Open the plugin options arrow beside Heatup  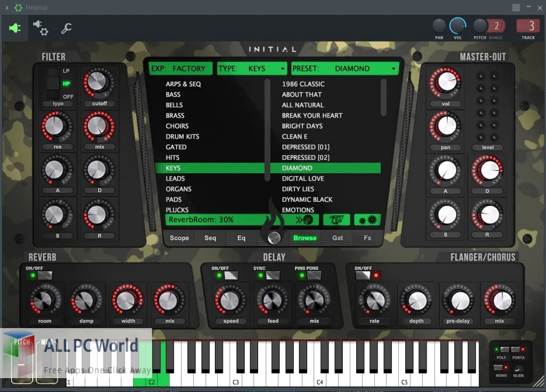coord(6,7)
